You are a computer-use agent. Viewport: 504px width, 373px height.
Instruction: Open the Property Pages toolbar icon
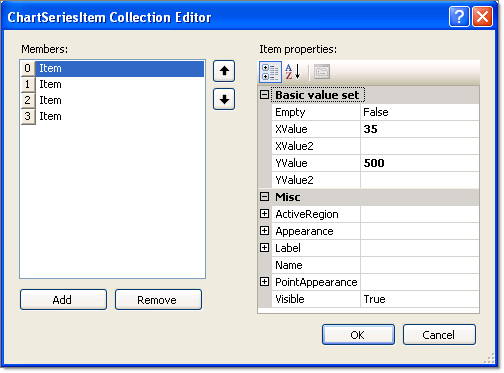[322, 72]
